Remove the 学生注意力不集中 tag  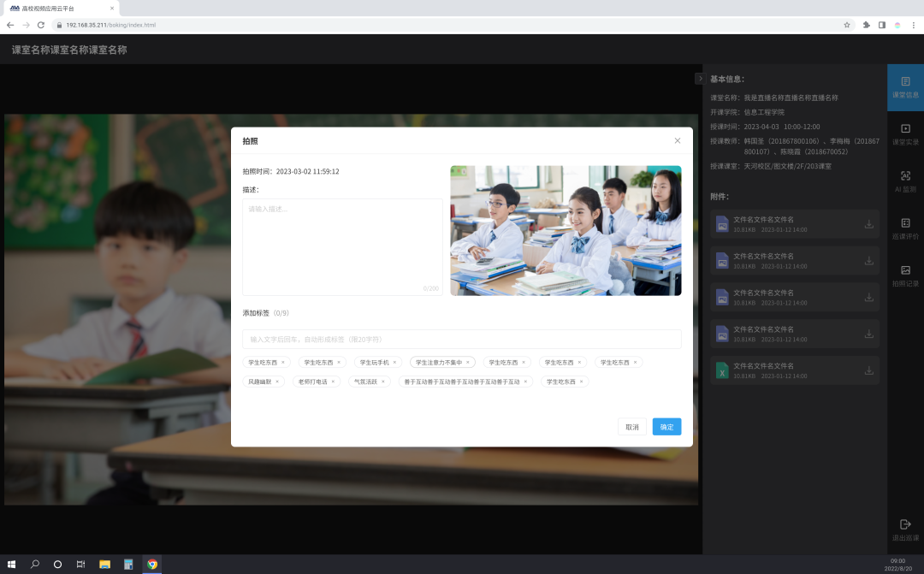pyautogui.click(x=468, y=363)
